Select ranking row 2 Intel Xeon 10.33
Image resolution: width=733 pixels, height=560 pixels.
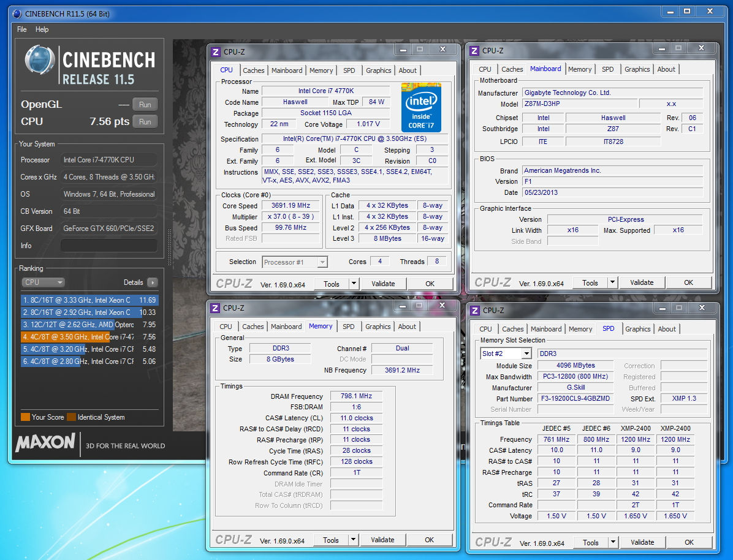pos(89,312)
